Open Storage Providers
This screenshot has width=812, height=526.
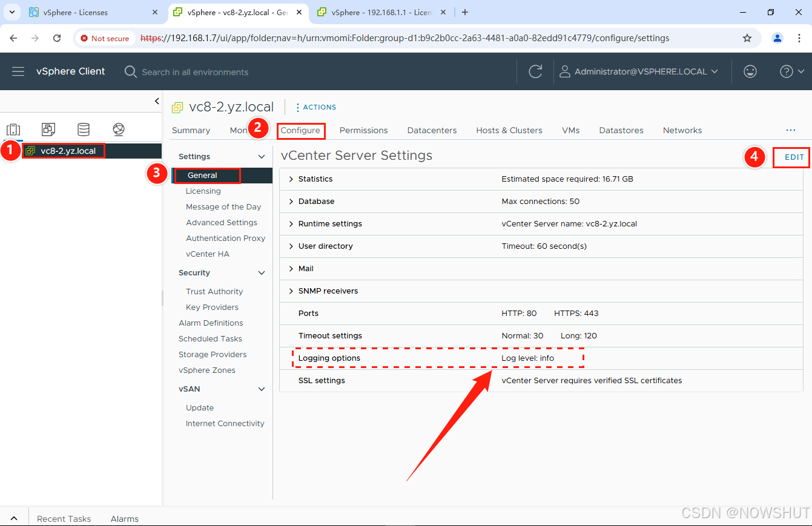213,354
